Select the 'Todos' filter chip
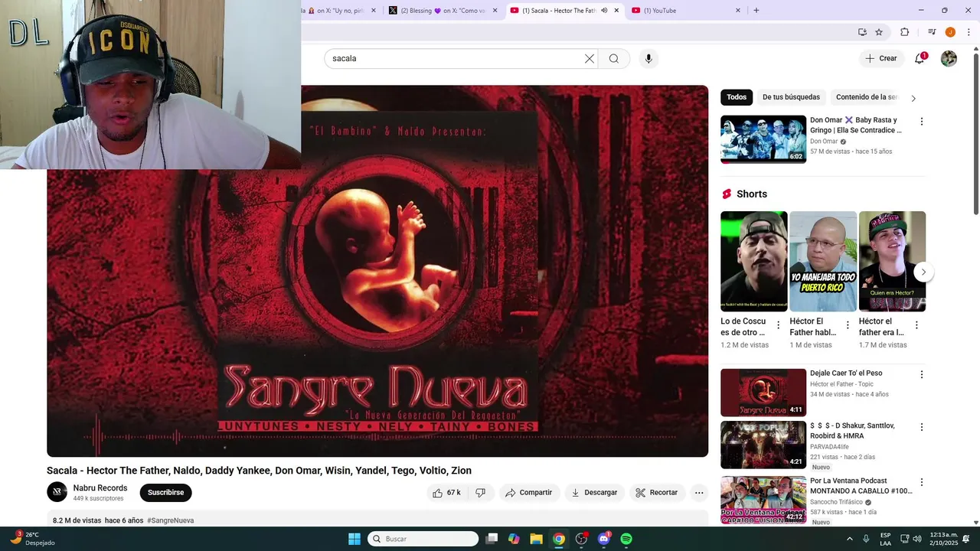This screenshot has height=551, width=980. (737, 97)
